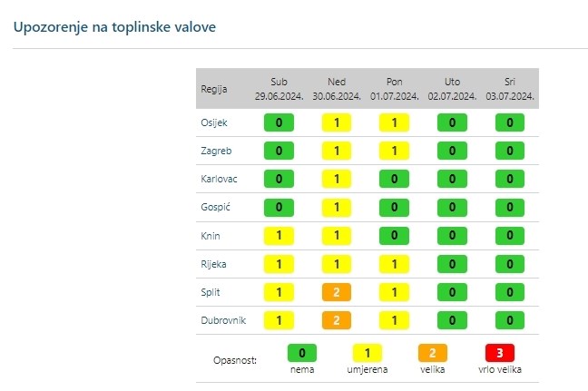
Task: Click the 'Sub 29.06.2024.' column header
Action: (x=279, y=89)
